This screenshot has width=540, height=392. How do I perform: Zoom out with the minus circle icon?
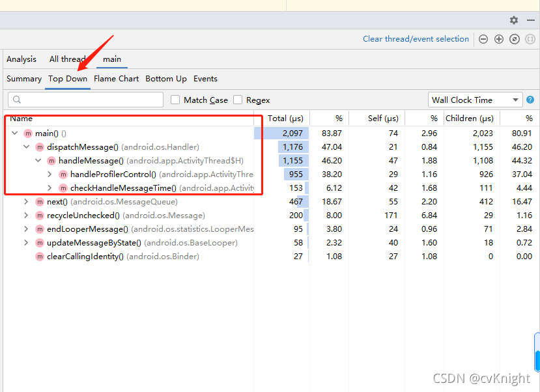point(483,39)
